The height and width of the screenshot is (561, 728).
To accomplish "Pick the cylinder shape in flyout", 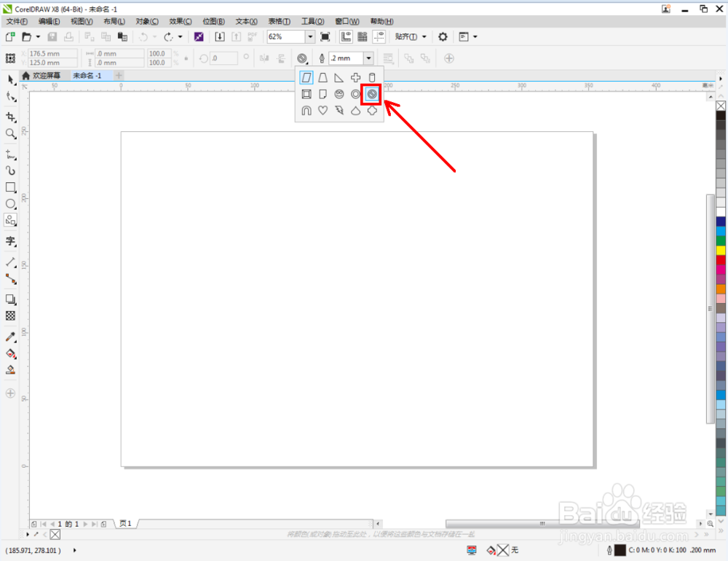I will click(x=372, y=78).
